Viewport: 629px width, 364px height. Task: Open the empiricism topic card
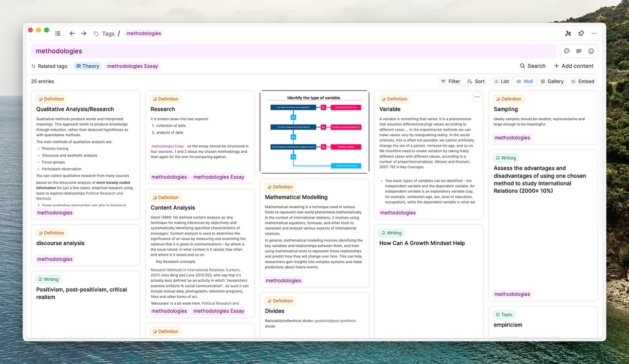543,322
